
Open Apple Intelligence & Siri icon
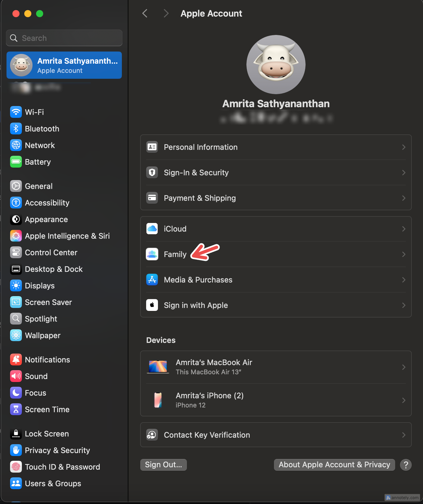[x=16, y=236]
